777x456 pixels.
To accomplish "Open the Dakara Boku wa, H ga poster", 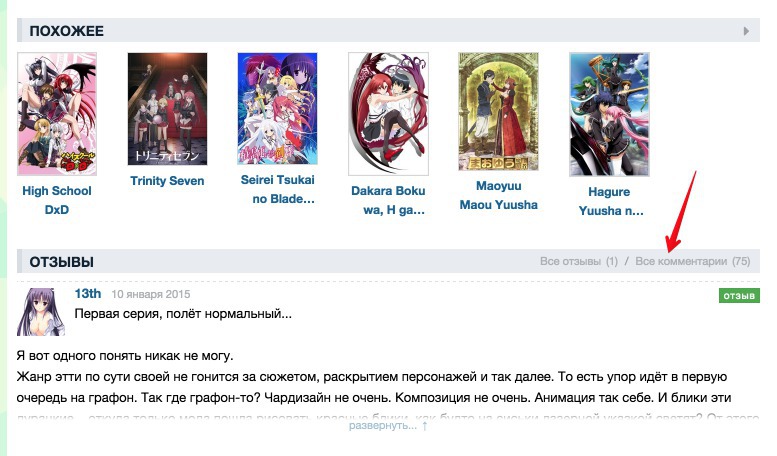I will tap(388, 114).
